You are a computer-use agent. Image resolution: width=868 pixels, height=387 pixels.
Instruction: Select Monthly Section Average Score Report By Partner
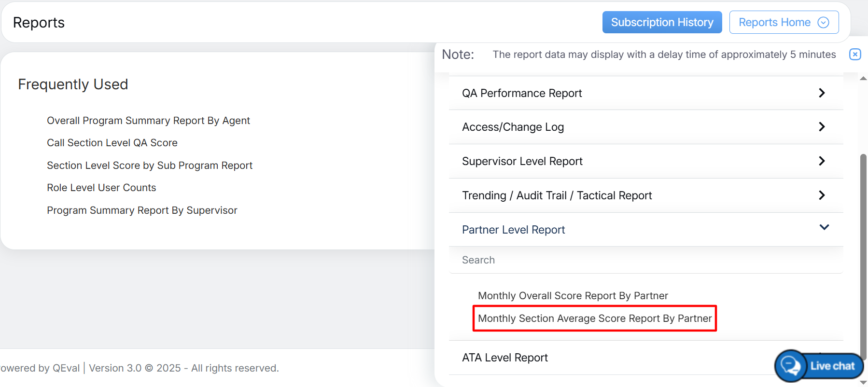click(594, 318)
